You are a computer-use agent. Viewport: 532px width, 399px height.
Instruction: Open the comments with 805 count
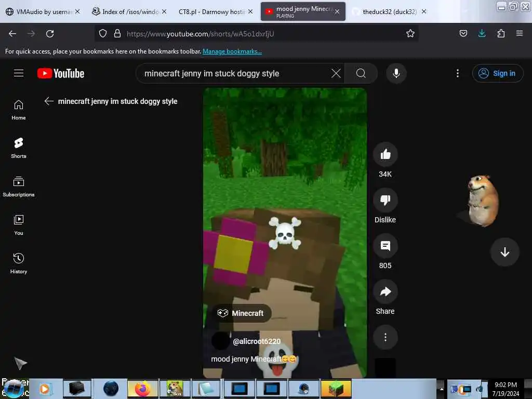(x=385, y=246)
